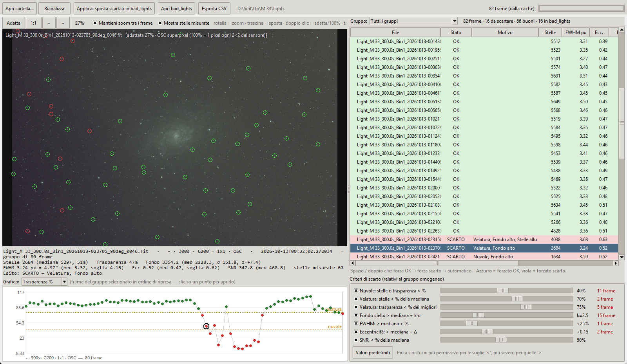627x364 pixels.
Task: Click the Adatta fit button
Action: [x=13, y=23]
